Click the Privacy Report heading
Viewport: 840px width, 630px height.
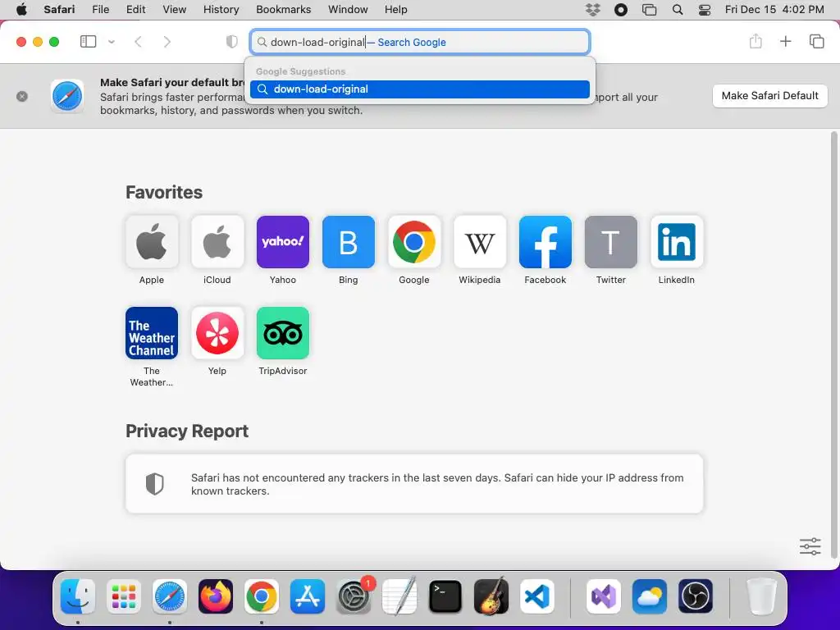pos(187,431)
